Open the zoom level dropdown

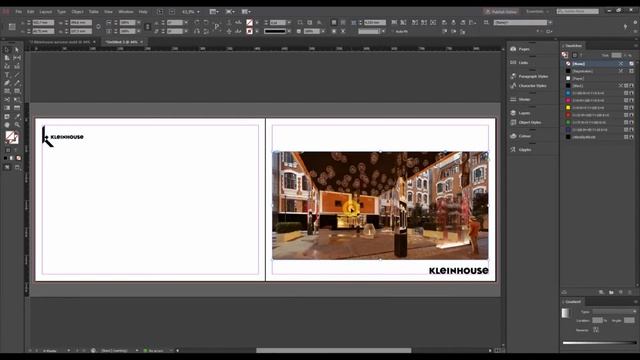point(198,12)
